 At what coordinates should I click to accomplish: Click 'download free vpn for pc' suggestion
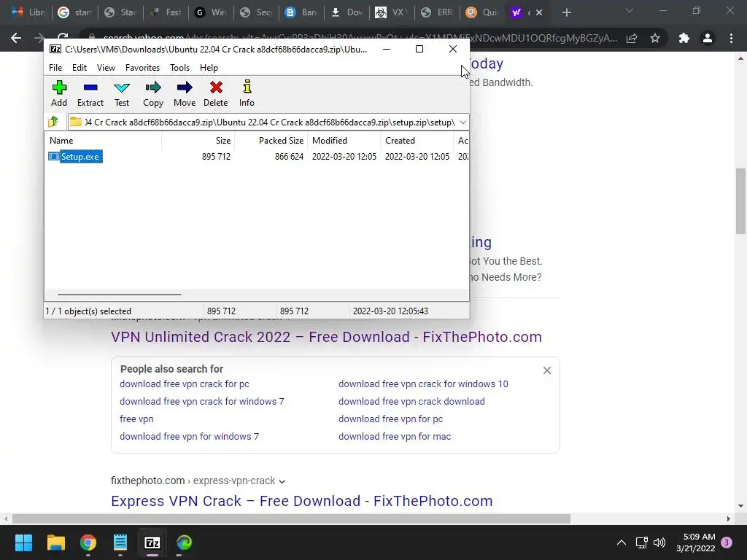(x=391, y=419)
